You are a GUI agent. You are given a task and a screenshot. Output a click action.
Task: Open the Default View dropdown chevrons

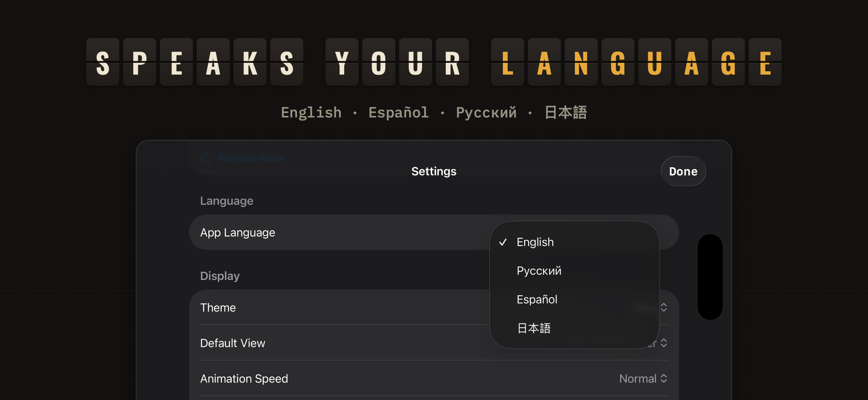tap(663, 343)
